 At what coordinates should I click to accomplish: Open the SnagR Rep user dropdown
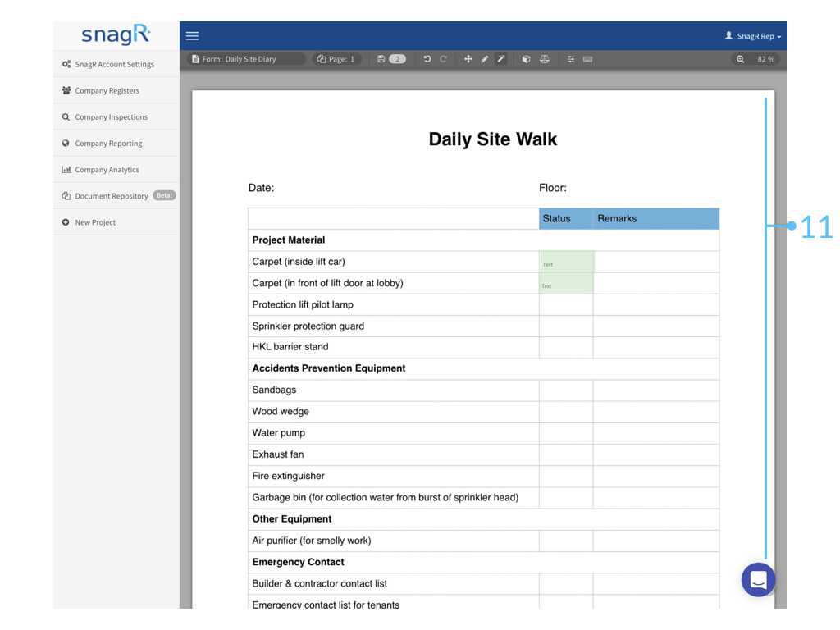click(753, 36)
